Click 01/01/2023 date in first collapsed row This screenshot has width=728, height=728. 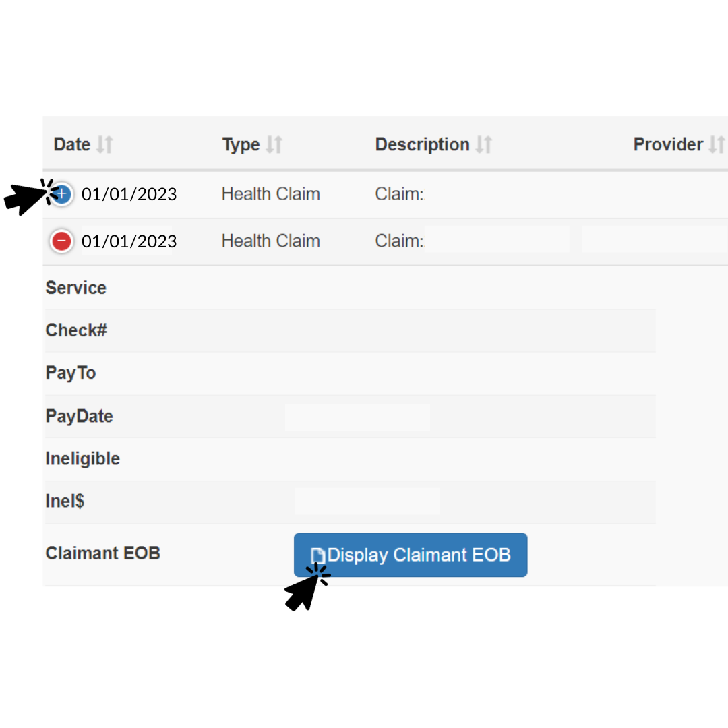coord(129,194)
